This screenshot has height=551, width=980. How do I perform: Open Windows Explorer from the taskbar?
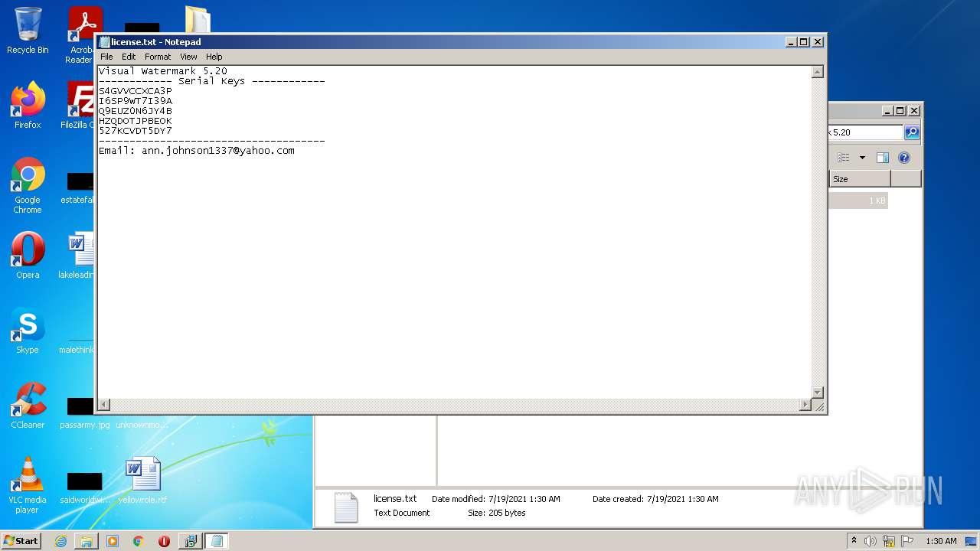[x=87, y=541]
